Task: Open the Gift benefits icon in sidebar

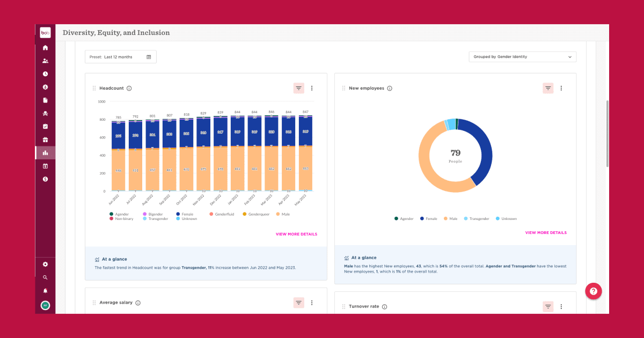Action: click(45, 139)
